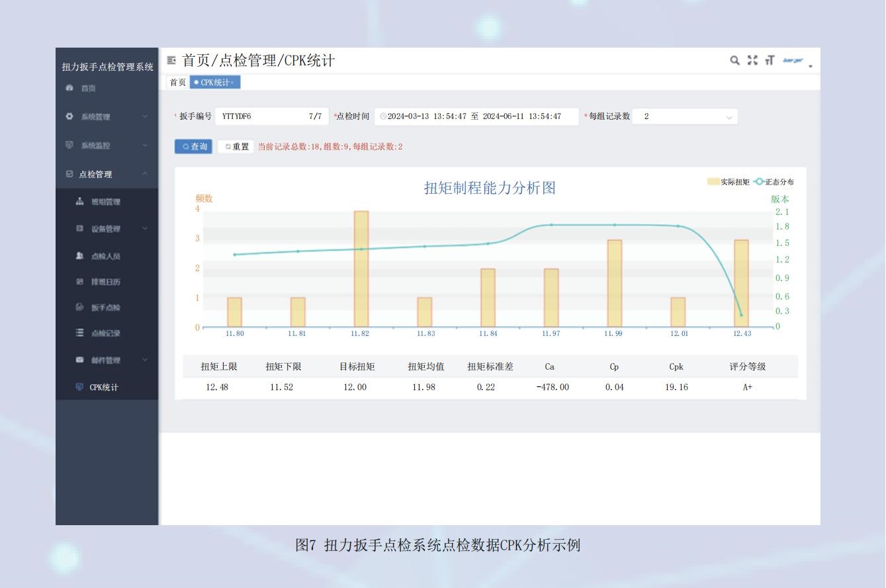Toggle fullscreen mode icon
886x588 pixels.
[x=752, y=61]
